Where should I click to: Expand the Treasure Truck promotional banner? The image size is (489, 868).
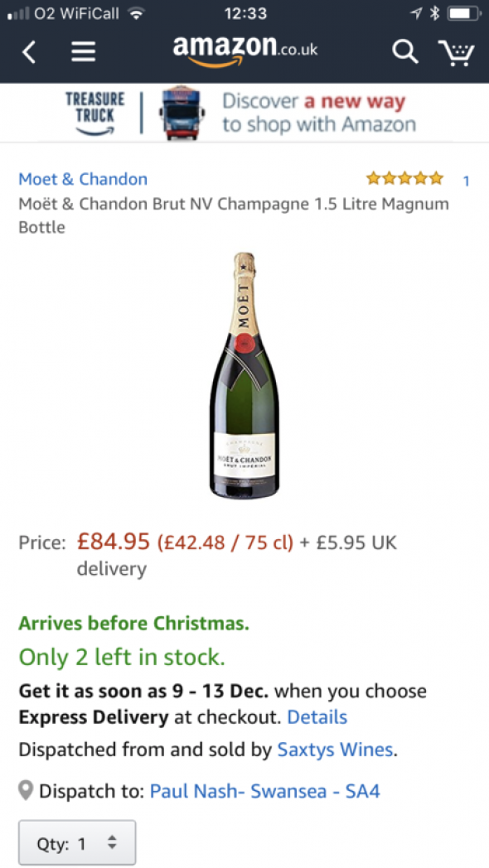[315, 113]
